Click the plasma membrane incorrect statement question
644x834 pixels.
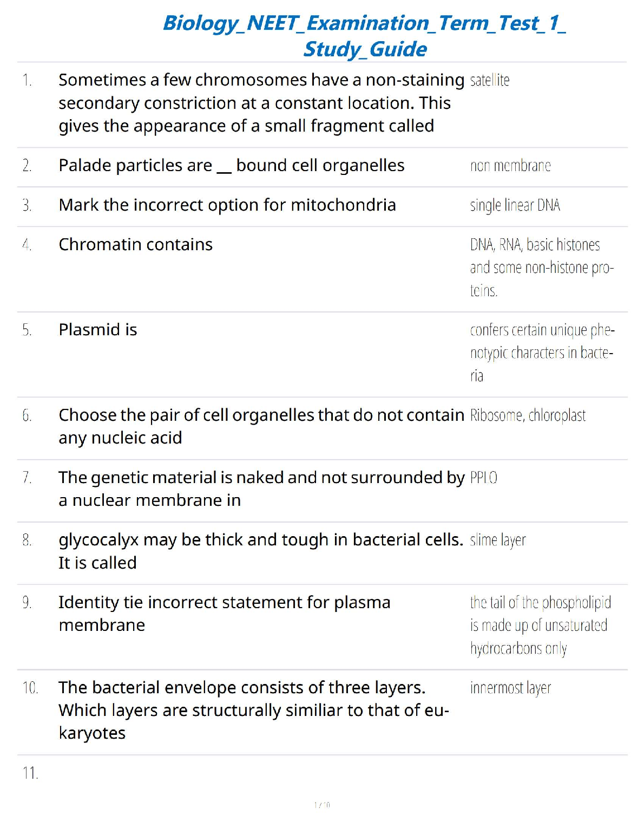point(224,614)
